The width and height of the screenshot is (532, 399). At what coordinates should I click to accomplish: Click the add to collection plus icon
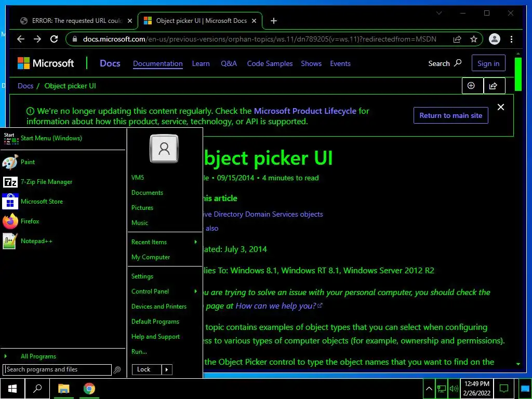[473, 86]
